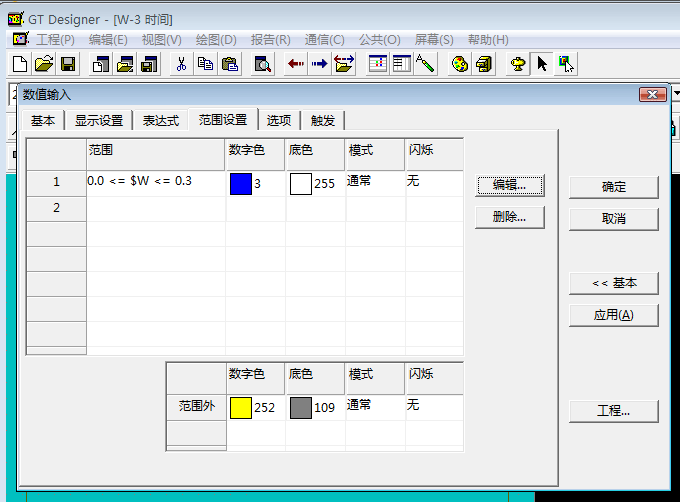
Task: Click the << 基本 button
Action: pyautogui.click(x=614, y=283)
